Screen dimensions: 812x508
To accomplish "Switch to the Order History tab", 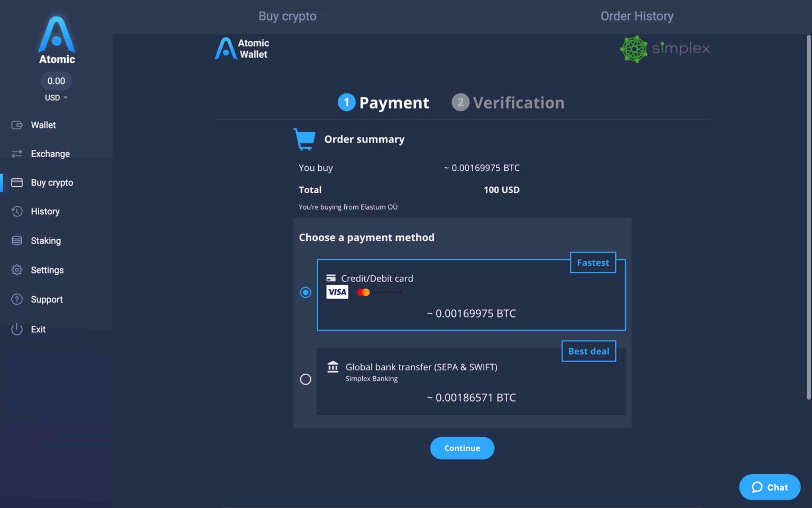I will (x=637, y=16).
